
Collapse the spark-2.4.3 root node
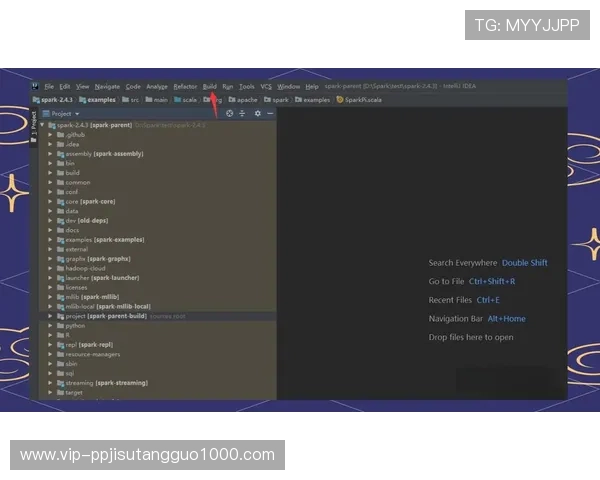point(42,125)
